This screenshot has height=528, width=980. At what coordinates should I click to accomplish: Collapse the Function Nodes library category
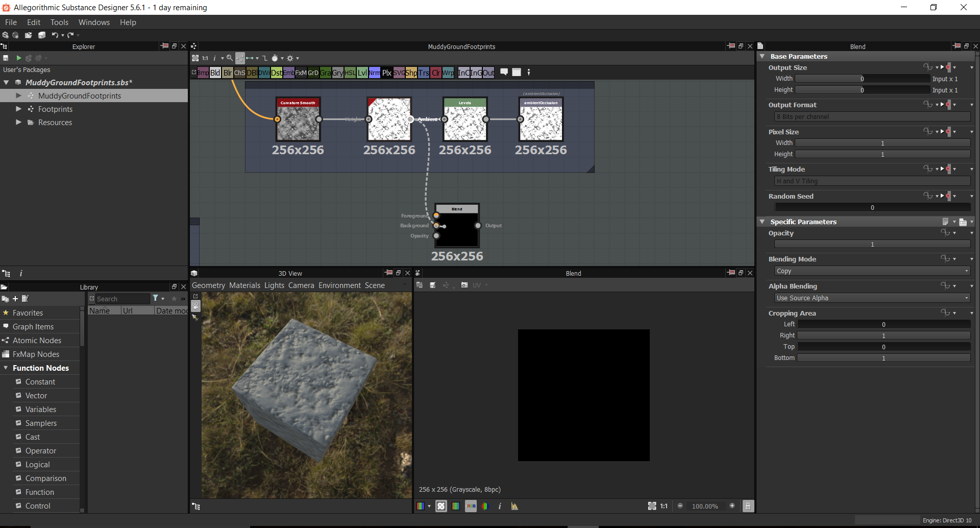click(x=6, y=368)
